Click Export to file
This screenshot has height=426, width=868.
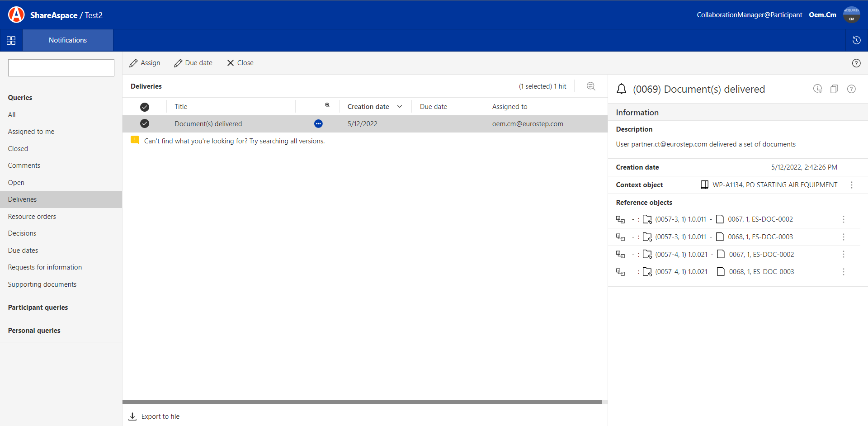tap(154, 417)
